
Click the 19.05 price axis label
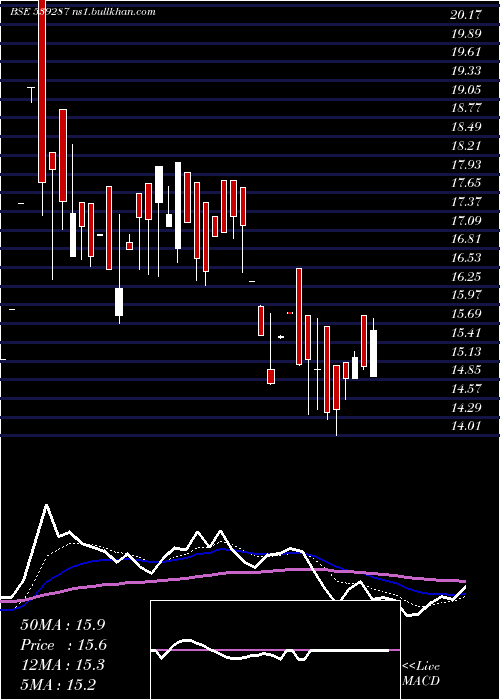466,90
